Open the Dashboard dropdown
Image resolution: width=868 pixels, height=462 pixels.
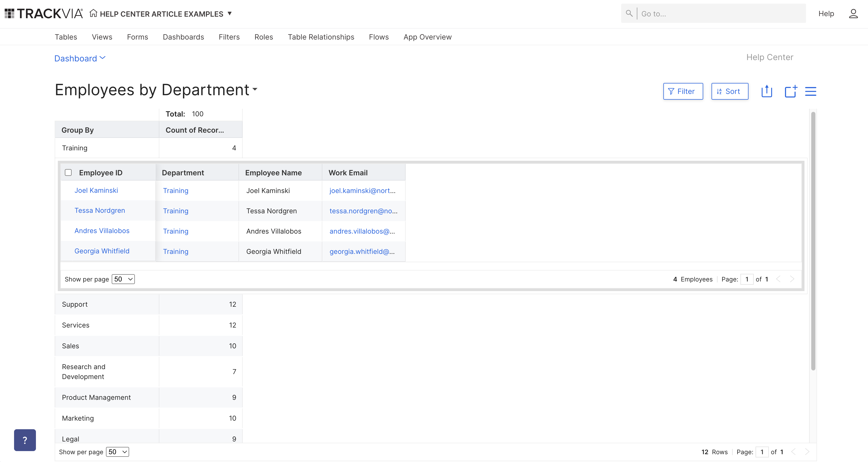click(80, 58)
